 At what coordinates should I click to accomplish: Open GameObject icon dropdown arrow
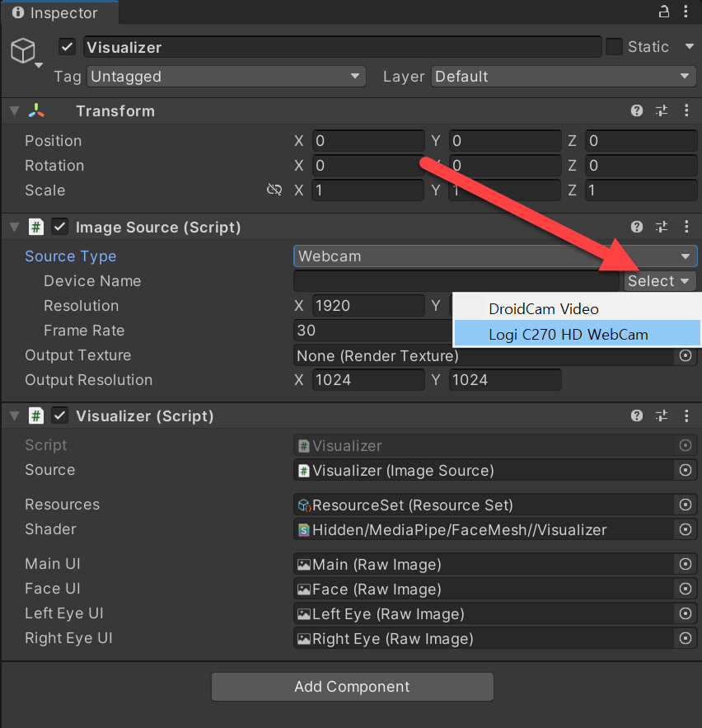coord(39,65)
